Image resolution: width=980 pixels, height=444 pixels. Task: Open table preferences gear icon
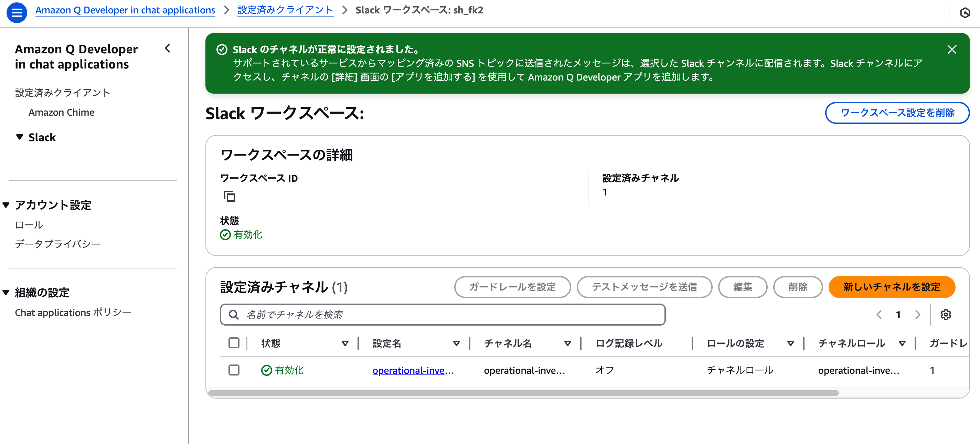point(945,315)
